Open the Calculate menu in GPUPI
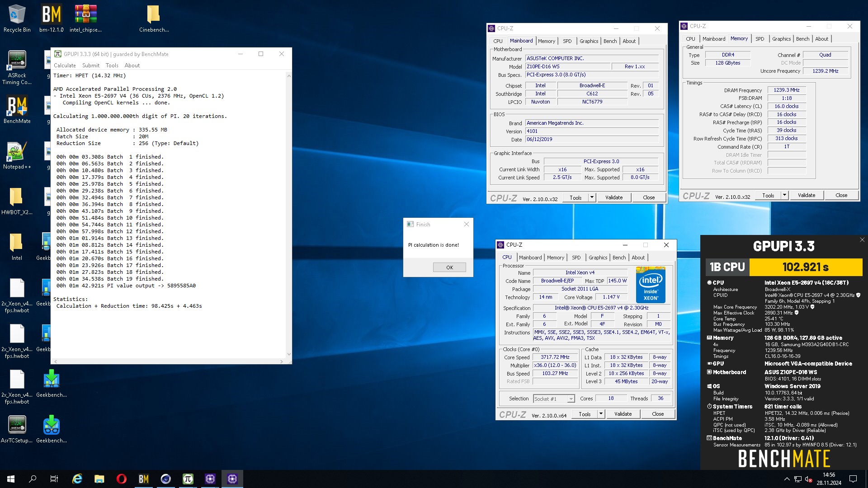The width and height of the screenshot is (868, 488). click(x=65, y=66)
